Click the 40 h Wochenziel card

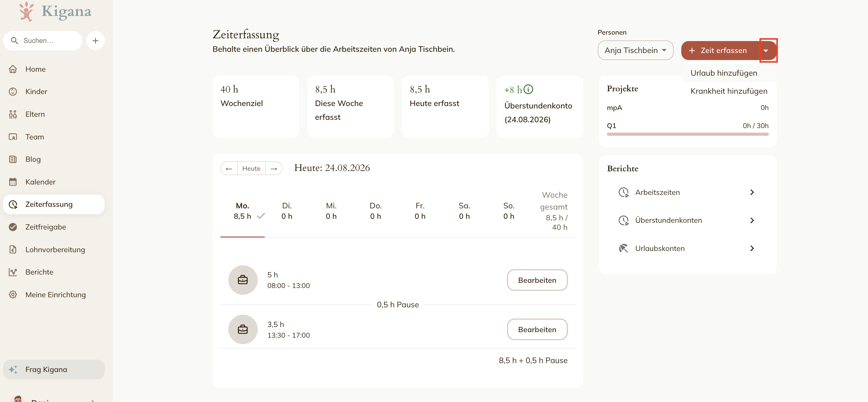(x=256, y=107)
